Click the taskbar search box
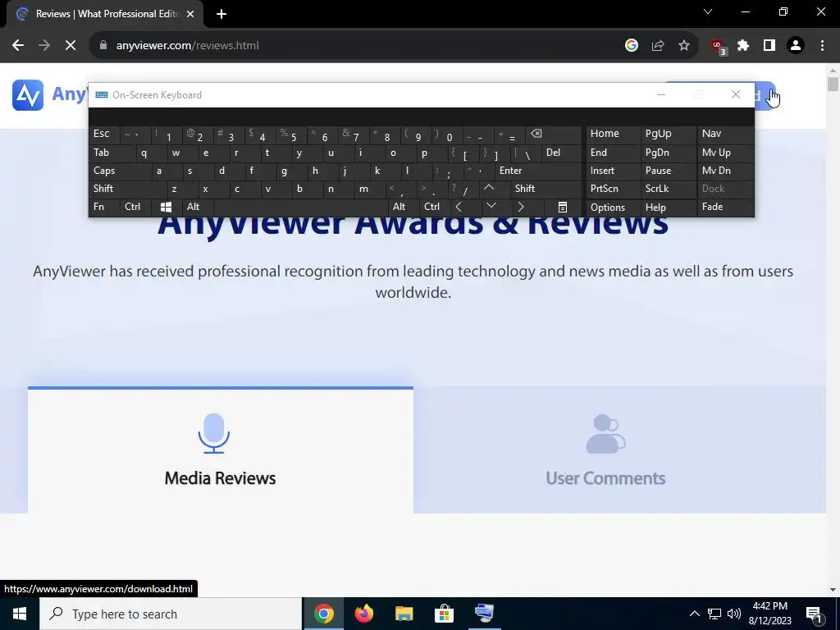The width and height of the screenshot is (840, 630). pos(171,614)
